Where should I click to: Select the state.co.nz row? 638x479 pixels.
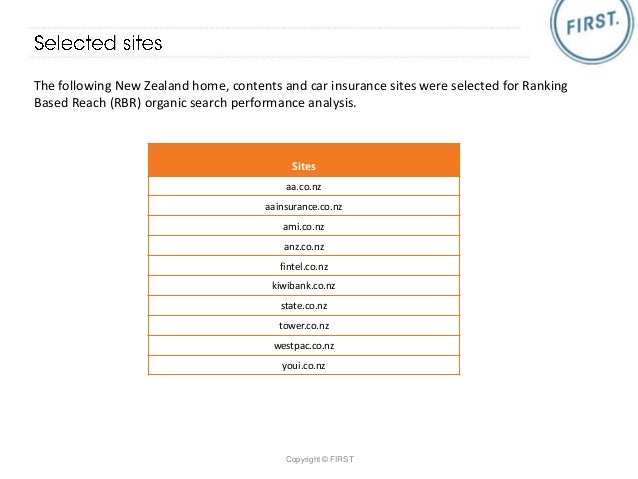(x=304, y=306)
